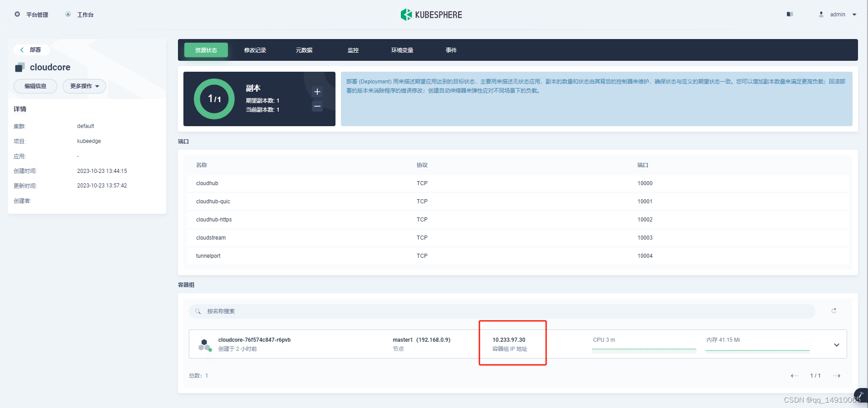The width and height of the screenshot is (868, 408).
Task: Click the cloudcore deployment icon
Action: point(20,67)
